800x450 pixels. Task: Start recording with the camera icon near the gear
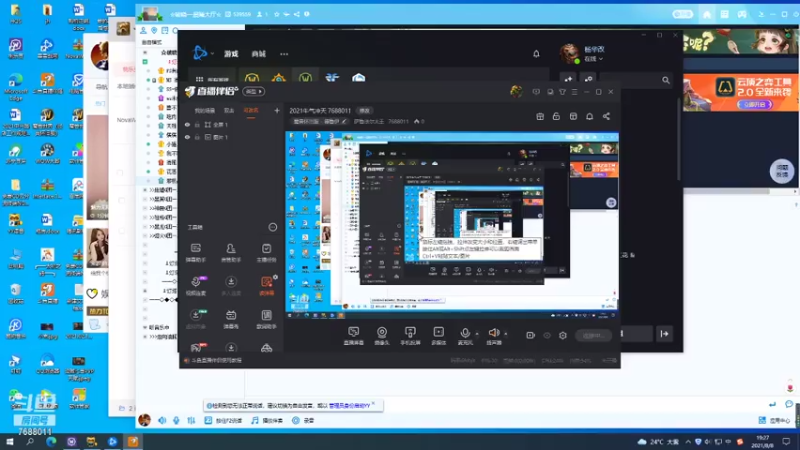531,336
